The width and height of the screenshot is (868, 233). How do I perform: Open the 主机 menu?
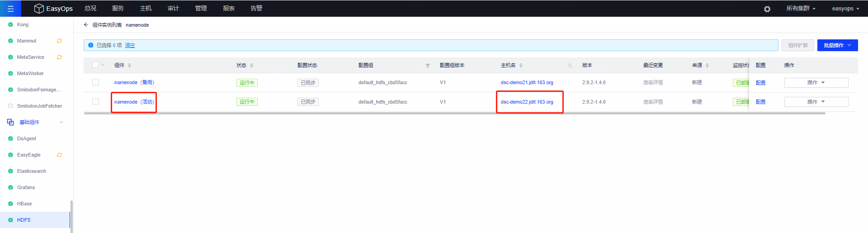(146, 8)
